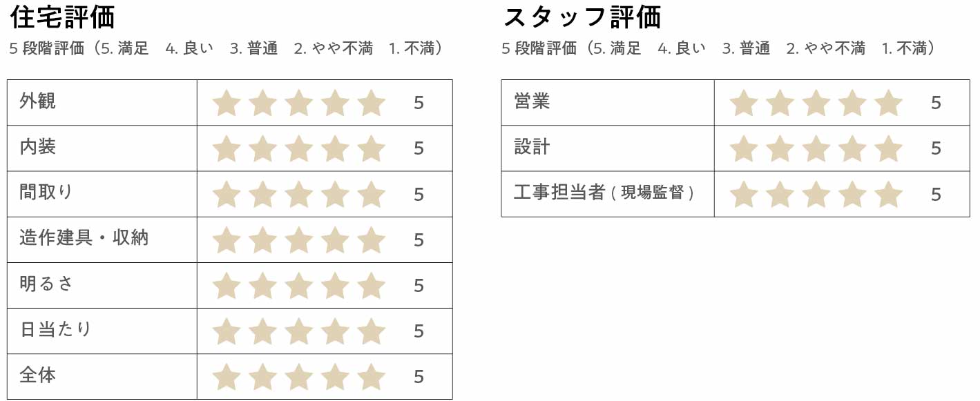This screenshot has height=401, width=980.
Task: Click the first star in the 外観 row
Action: [x=227, y=104]
